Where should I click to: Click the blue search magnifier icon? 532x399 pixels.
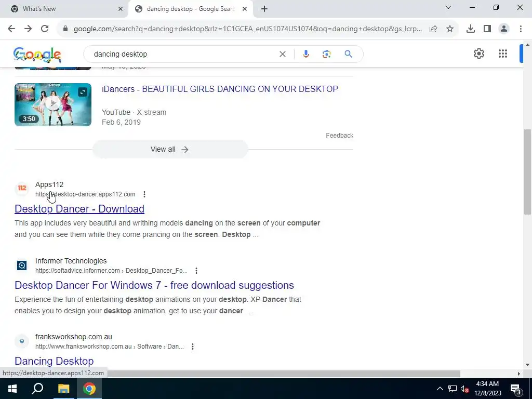349,54
